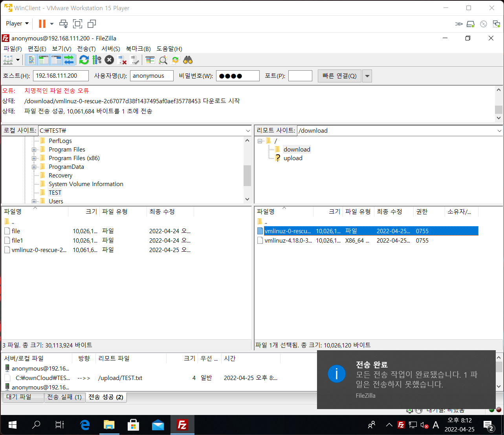Click VMware Send Ctrl+Alt+Del icon
This screenshot has height=435, width=504.
point(63,24)
